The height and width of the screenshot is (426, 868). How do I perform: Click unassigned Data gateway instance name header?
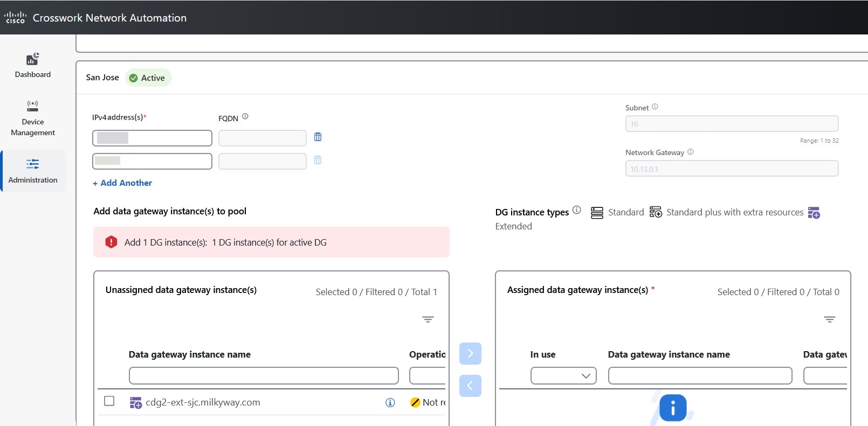[189, 354]
